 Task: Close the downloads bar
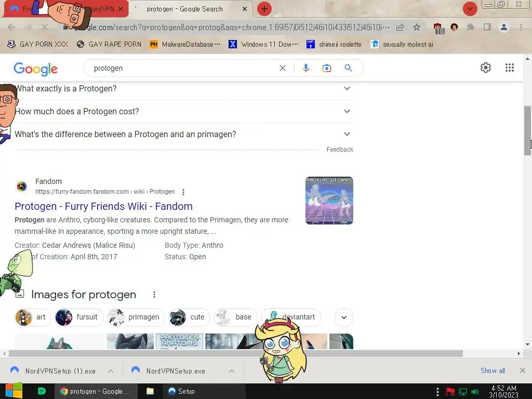(523, 370)
